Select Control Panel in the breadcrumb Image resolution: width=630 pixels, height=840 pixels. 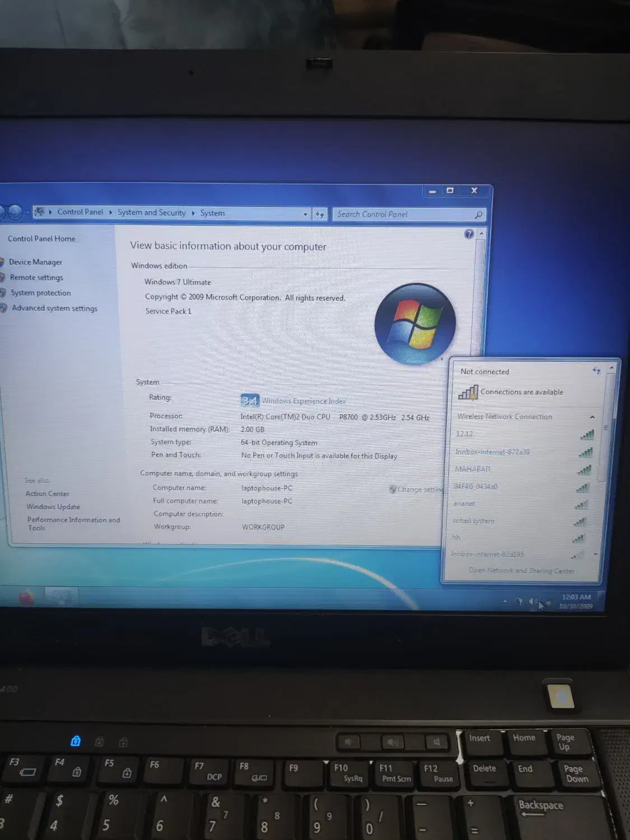(x=80, y=212)
